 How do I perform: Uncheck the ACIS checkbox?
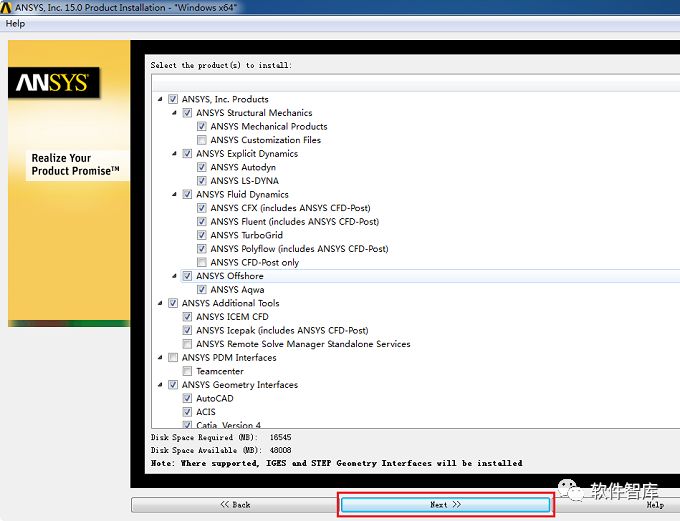[x=187, y=412]
